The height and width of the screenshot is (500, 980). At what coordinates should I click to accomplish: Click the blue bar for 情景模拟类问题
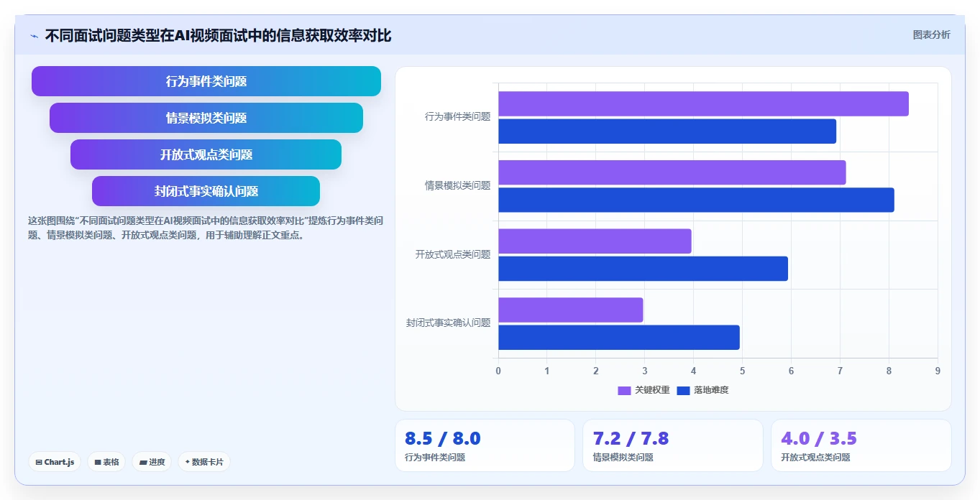696,200
